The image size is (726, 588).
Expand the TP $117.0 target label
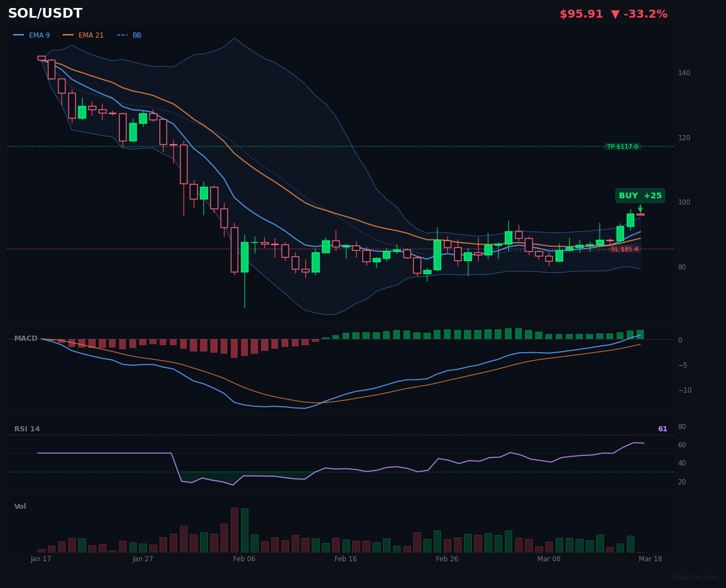623,146
